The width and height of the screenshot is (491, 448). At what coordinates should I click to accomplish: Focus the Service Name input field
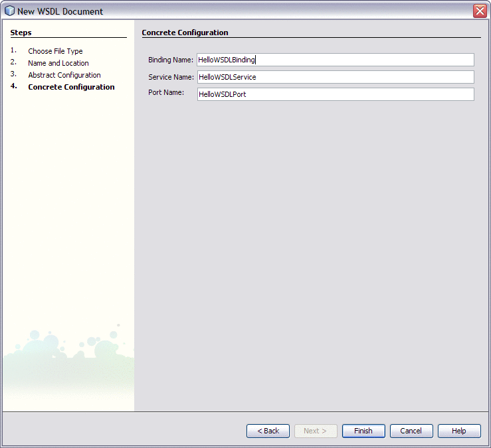[336, 77]
